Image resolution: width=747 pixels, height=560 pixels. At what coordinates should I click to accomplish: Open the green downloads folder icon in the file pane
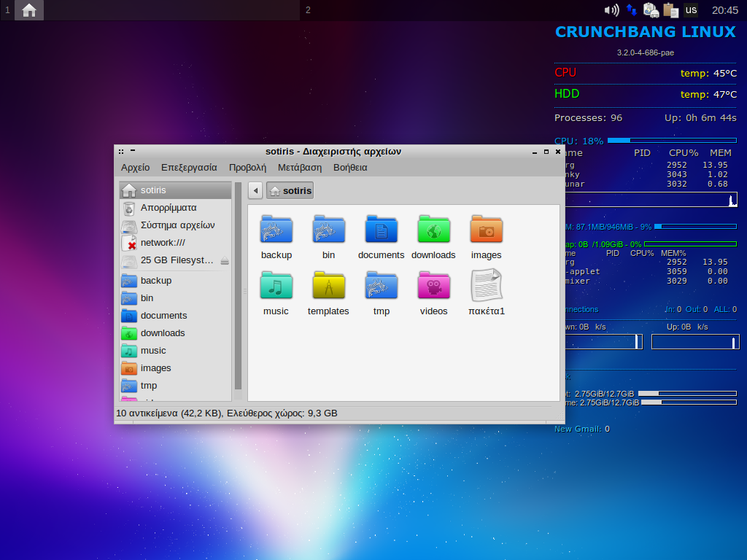433,230
